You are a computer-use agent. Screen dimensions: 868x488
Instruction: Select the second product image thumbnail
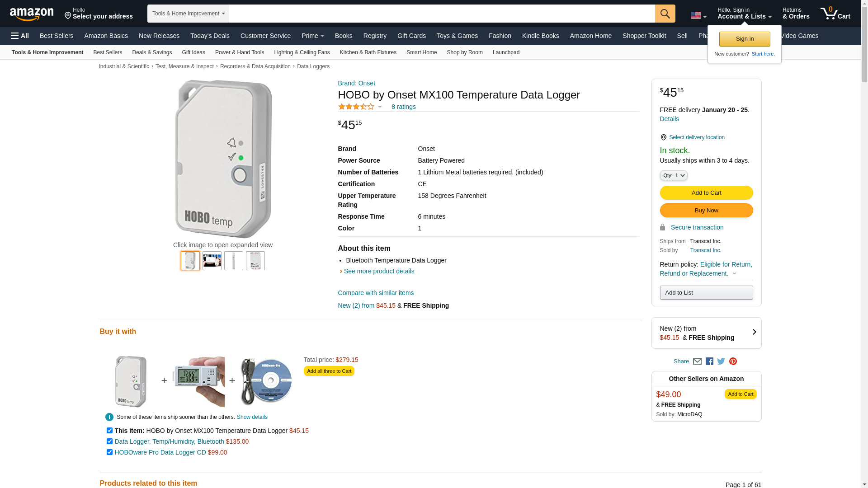coord(212,261)
